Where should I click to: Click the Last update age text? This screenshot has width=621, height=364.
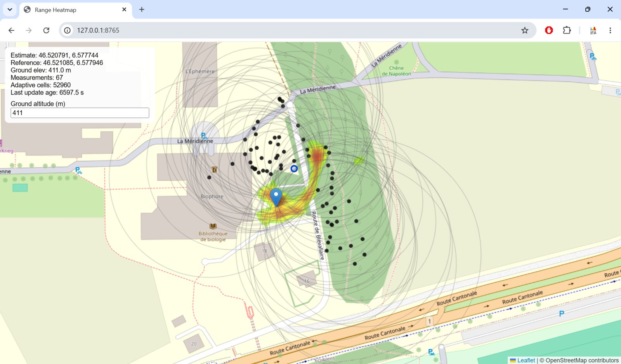pos(47,92)
